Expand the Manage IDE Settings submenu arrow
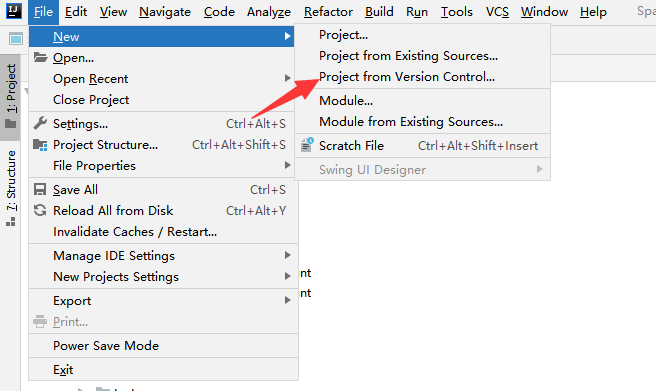Screen dimensions: 656x391 pos(287,255)
